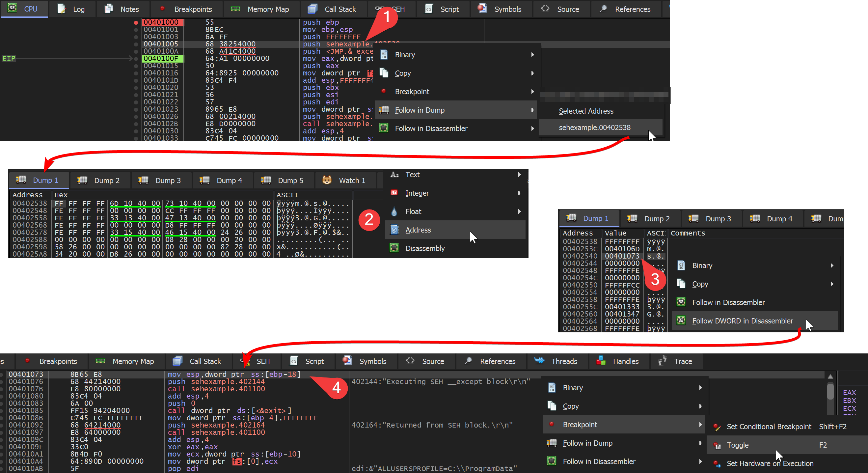Select Follow DWORD in Disassembler
Viewport: 868px width, 473px height.
(x=742, y=320)
